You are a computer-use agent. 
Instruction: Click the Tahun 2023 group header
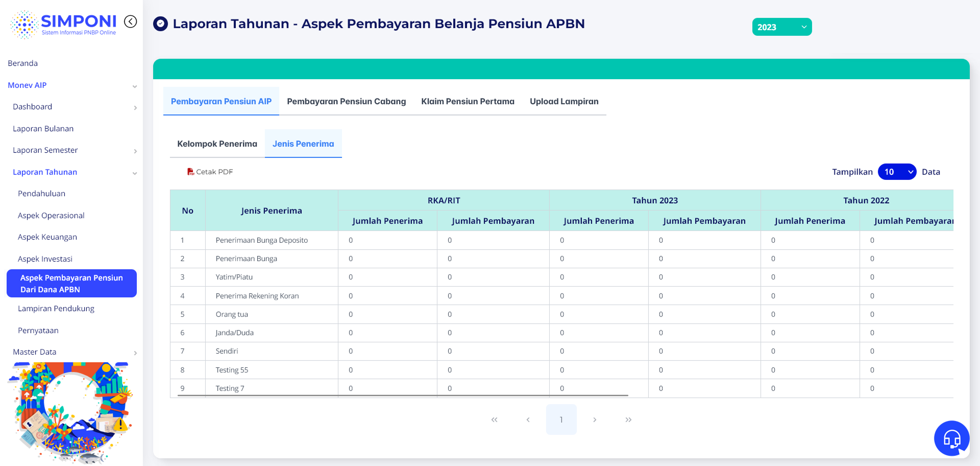tap(655, 200)
